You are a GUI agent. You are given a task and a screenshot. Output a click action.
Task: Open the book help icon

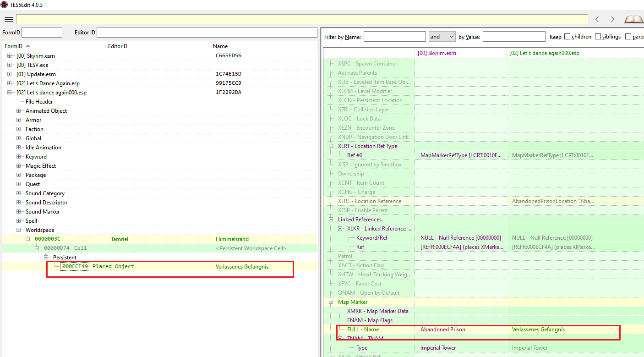(634, 19)
